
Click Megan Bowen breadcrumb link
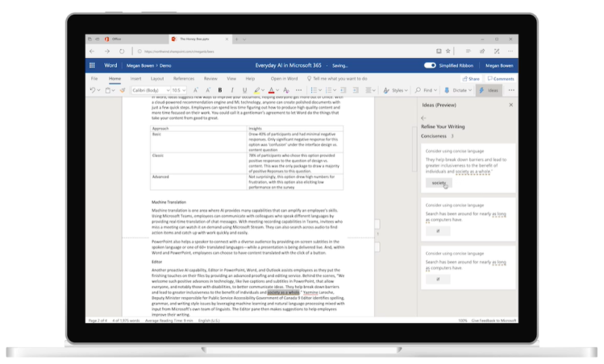140,65
